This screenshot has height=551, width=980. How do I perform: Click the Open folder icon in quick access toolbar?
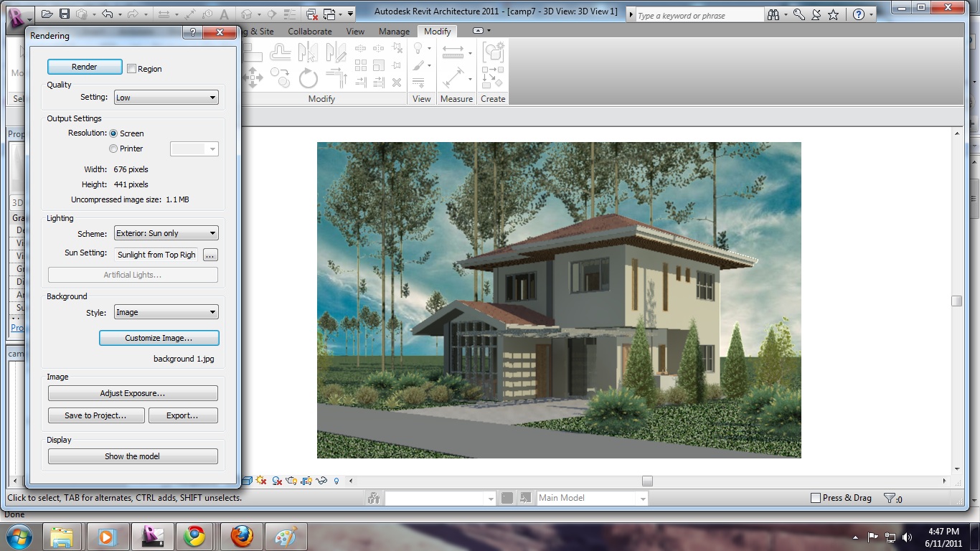point(47,14)
